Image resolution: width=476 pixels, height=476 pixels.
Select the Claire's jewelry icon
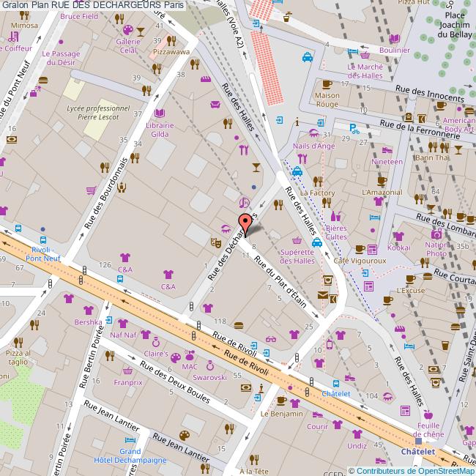click(155, 342)
